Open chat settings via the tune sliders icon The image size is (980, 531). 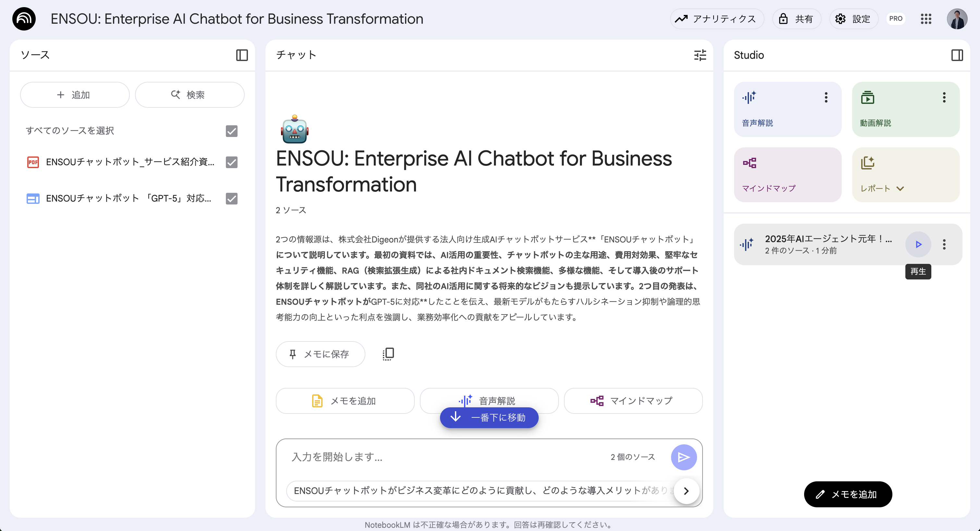700,55
